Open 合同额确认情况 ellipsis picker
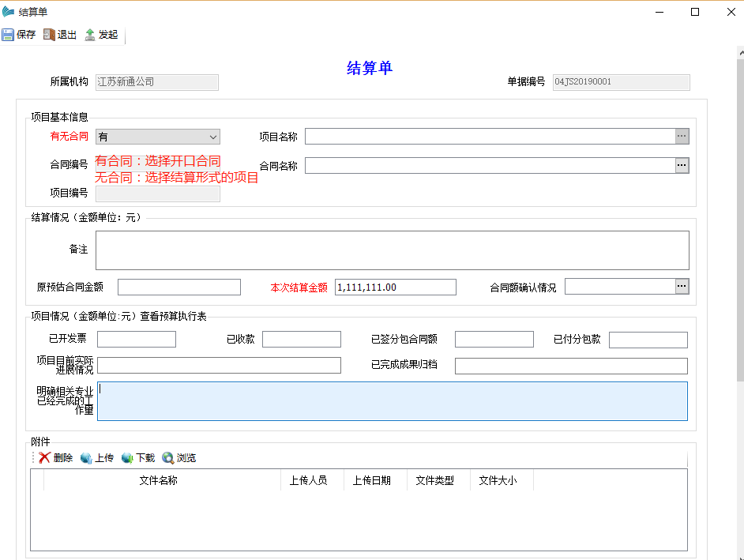 [682, 287]
